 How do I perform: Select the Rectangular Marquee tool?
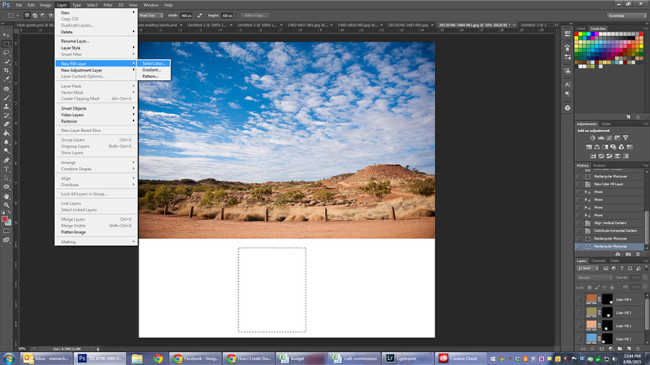(x=6, y=44)
